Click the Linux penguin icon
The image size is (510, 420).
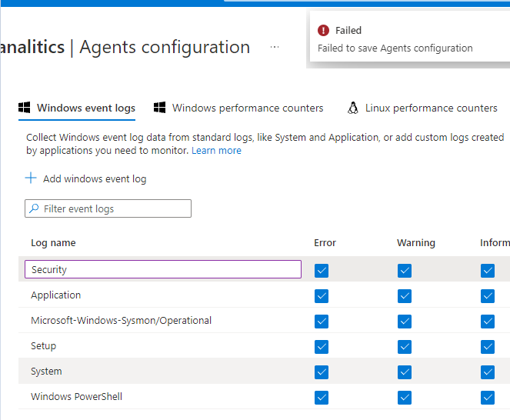pyautogui.click(x=353, y=108)
